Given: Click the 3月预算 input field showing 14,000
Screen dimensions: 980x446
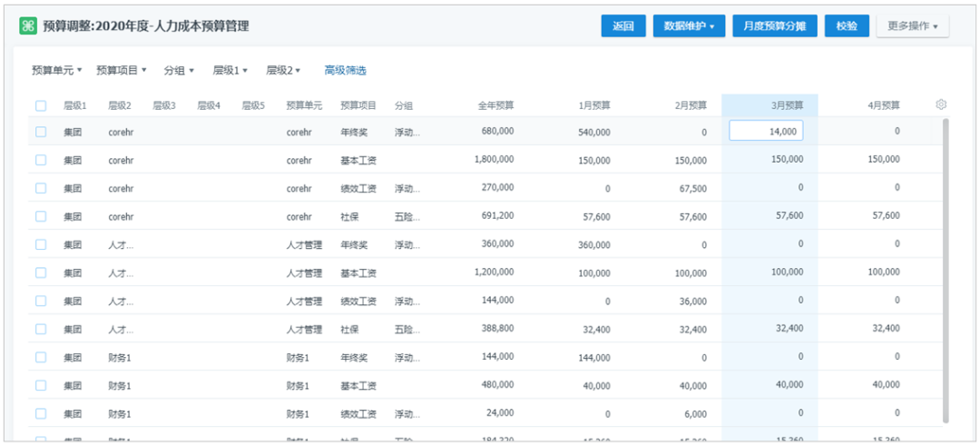Looking at the screenshot, I should point(766,132).
